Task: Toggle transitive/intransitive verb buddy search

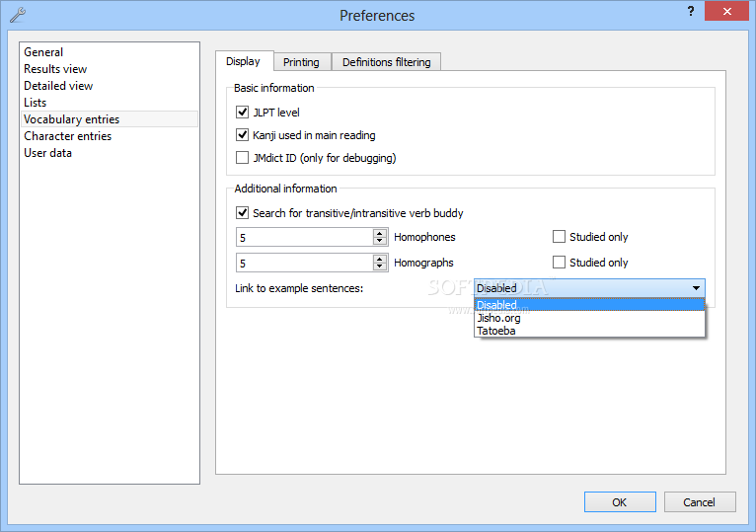Action: coord(243,213)
